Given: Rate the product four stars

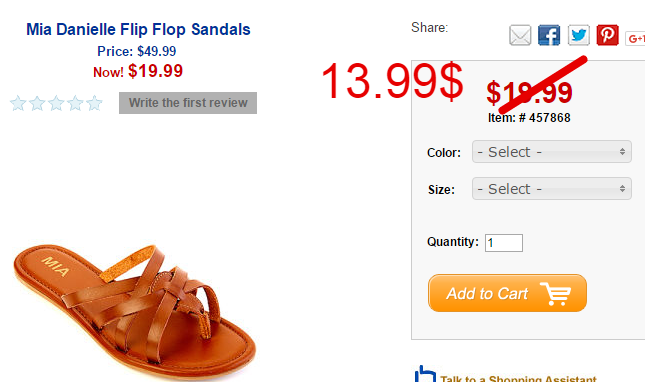Looking at the screenshot, I should [75, 103].
